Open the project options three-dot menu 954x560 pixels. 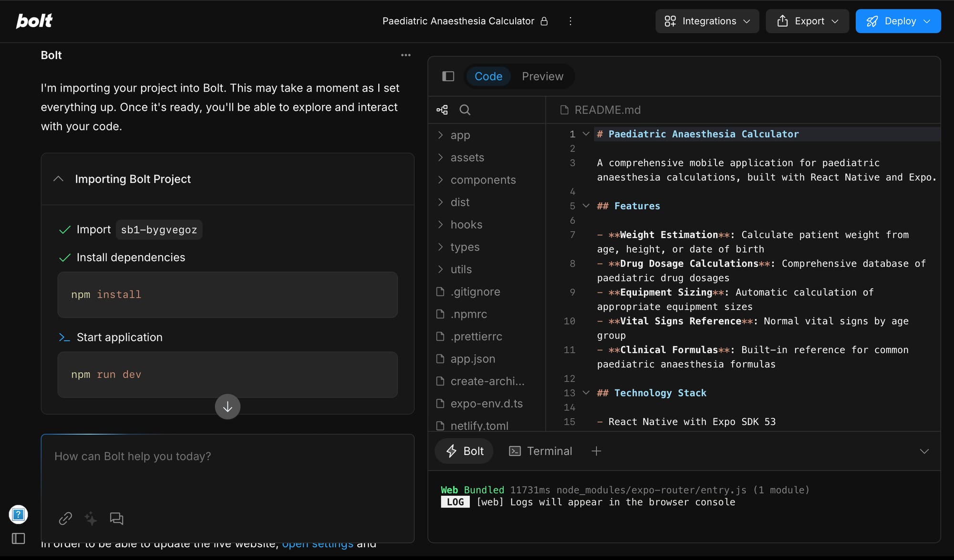click(x=570, y=21)
